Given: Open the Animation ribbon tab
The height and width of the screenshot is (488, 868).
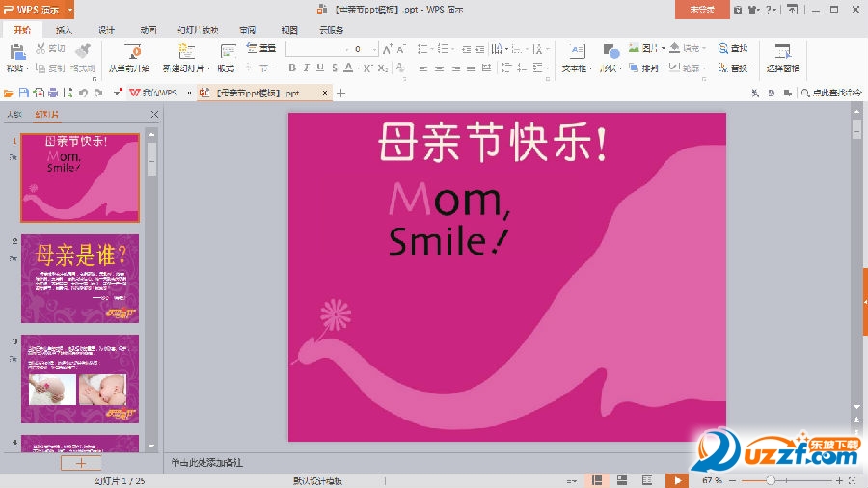Looking at the screenshot, I should click(x=148, y=29).
